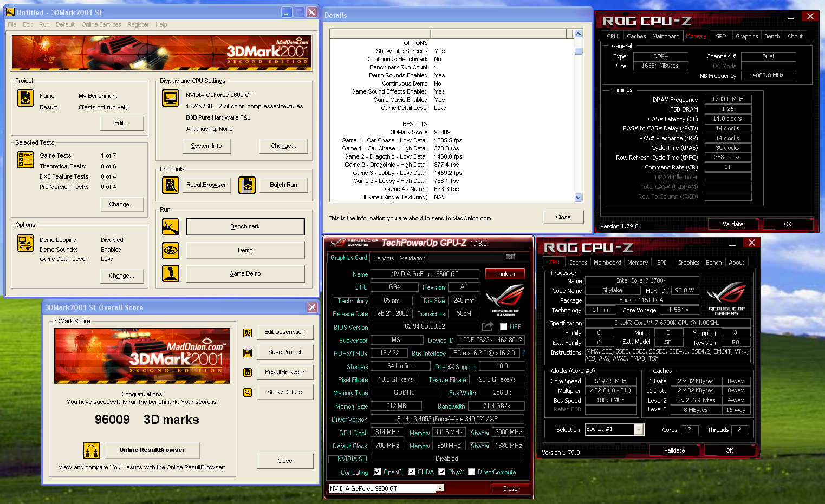Click the Options demo looping icon

click(x=25, y=243)
